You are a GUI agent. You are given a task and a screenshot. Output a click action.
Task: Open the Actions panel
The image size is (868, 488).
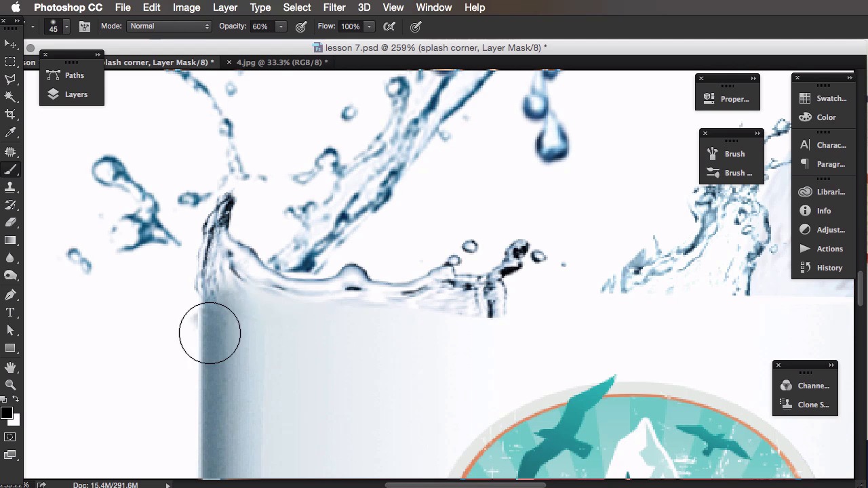pyautogui.click(x=823, y=249)
